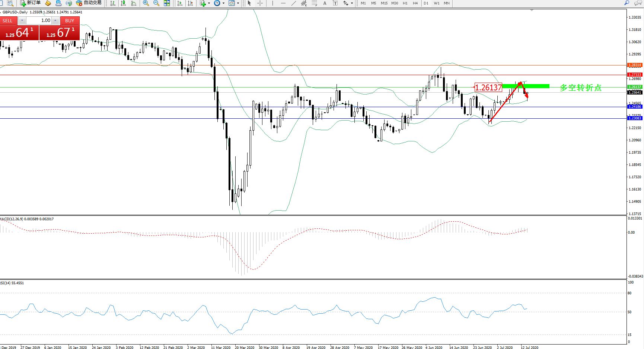Expand the indicators list dropdown
The height and width of the screenshot is (349, 644).
[x=209, y=3]
